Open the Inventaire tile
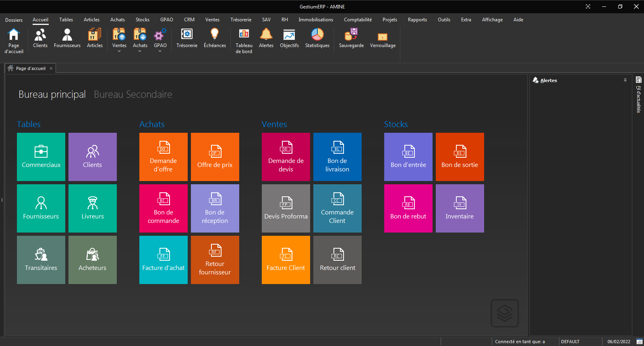 tap(460, 208)
